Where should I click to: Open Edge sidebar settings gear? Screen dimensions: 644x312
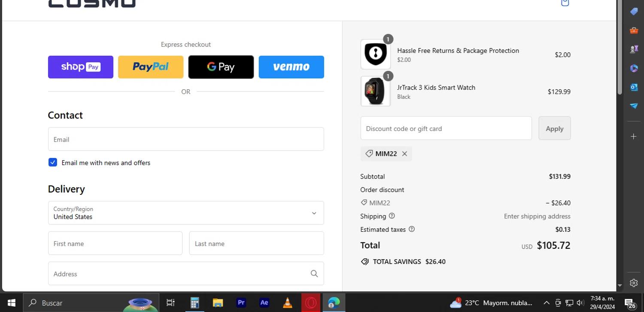634,283
